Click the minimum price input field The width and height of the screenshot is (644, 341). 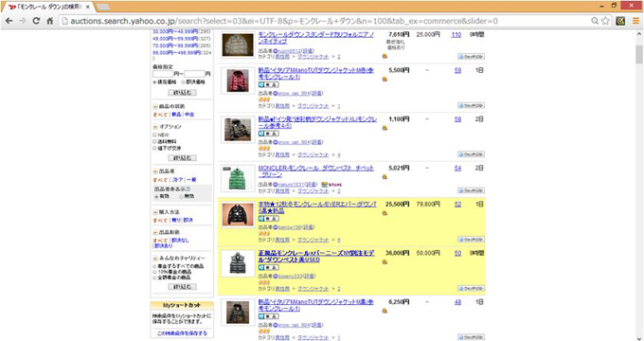point(163,74)
